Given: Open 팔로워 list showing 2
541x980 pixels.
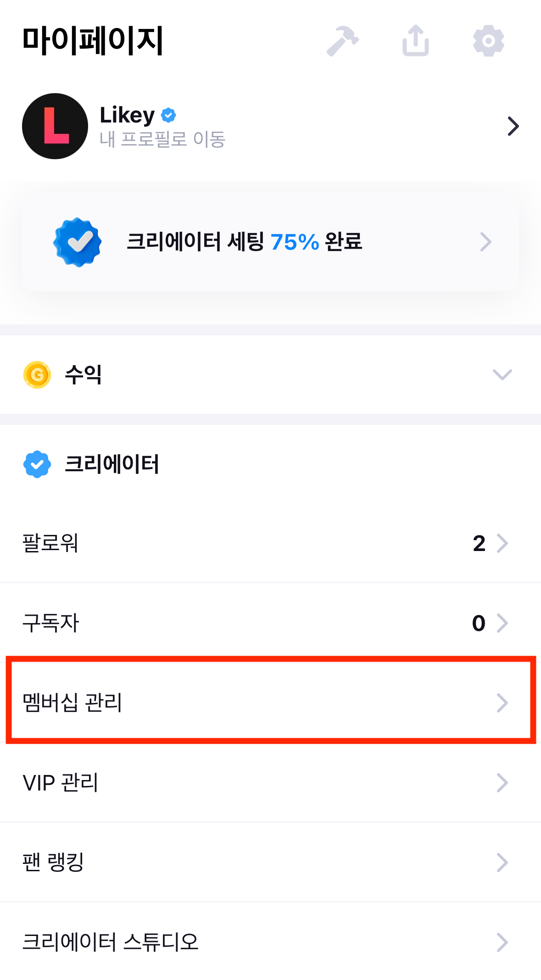Looking at the screenshot, I should point(270,543).
